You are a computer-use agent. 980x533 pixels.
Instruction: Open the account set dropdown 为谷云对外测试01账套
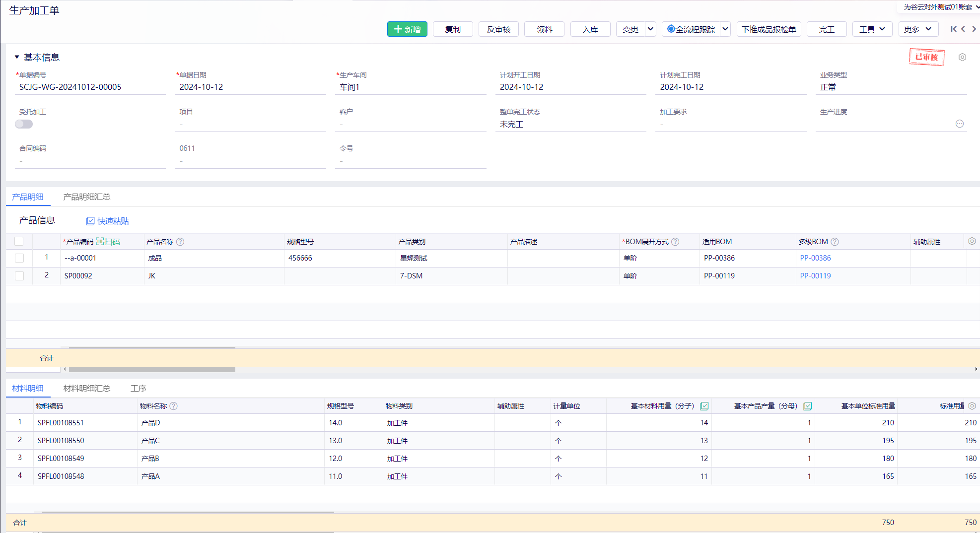(941, 7)
